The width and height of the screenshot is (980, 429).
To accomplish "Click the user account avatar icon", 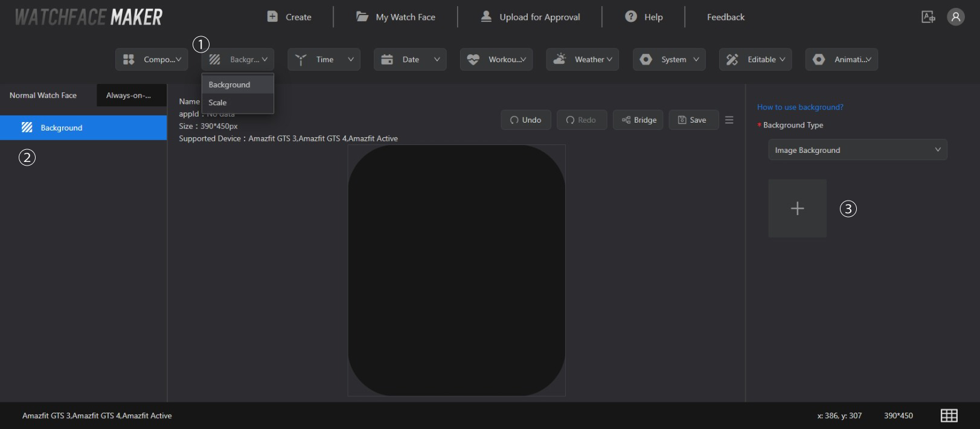I will click(955, 17).
